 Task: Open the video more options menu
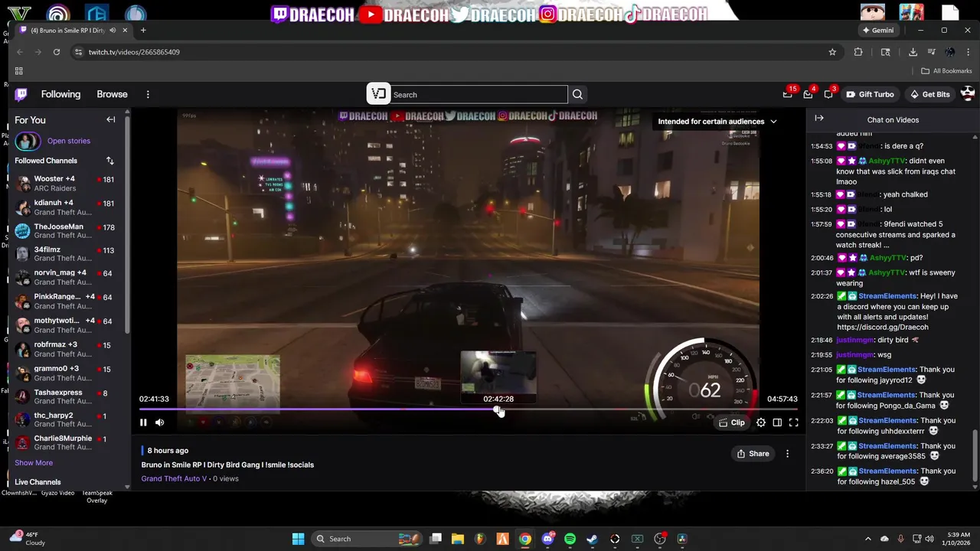787,454
